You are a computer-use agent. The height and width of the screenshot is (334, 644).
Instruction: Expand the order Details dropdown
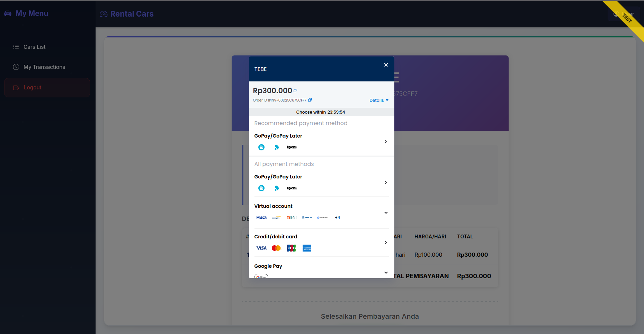(x=379, y=100)
